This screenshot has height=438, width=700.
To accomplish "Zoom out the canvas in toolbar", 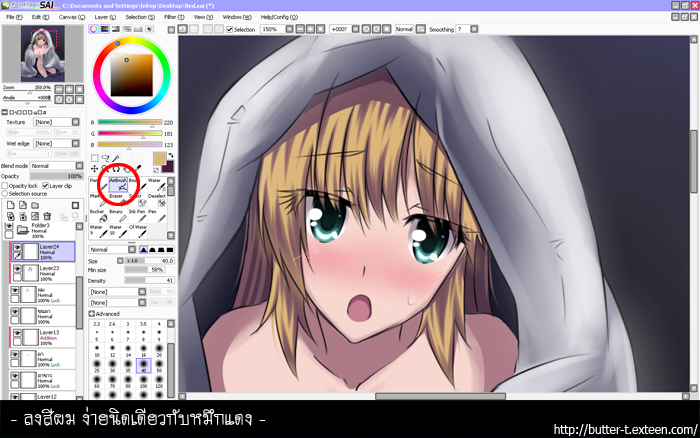I will tap(300, 29).
